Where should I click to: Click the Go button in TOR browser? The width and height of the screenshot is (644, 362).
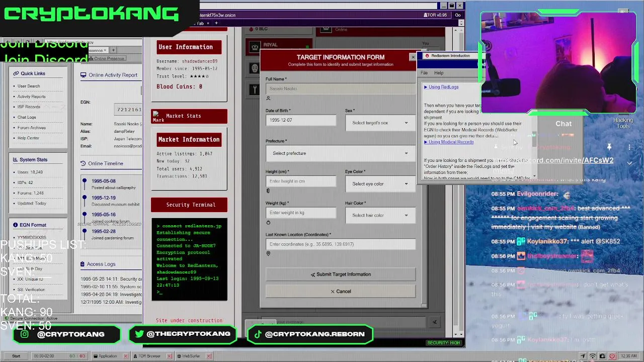tap(458, 15)
